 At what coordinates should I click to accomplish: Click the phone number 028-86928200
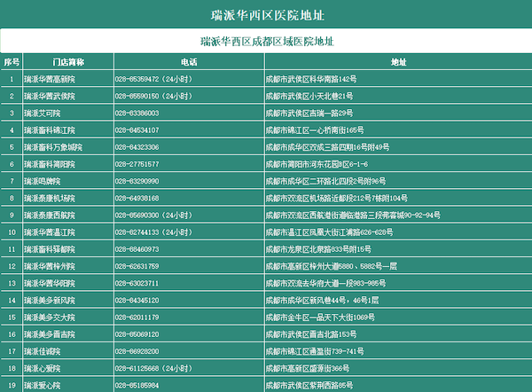click(137, 351)
